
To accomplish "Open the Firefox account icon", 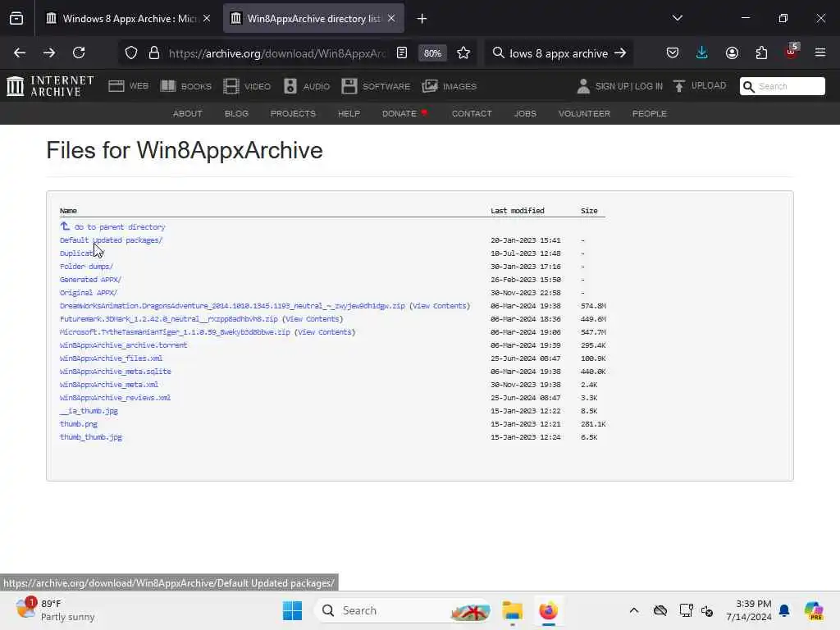I will [x=732, y=53].
